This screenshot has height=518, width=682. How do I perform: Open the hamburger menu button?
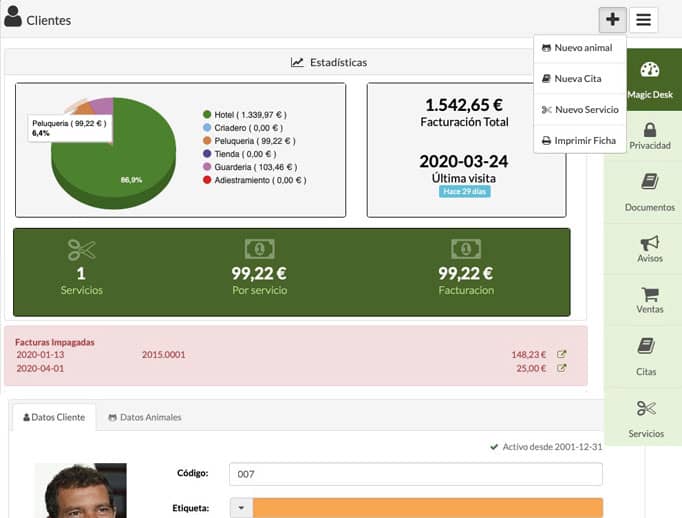(643, 19)
